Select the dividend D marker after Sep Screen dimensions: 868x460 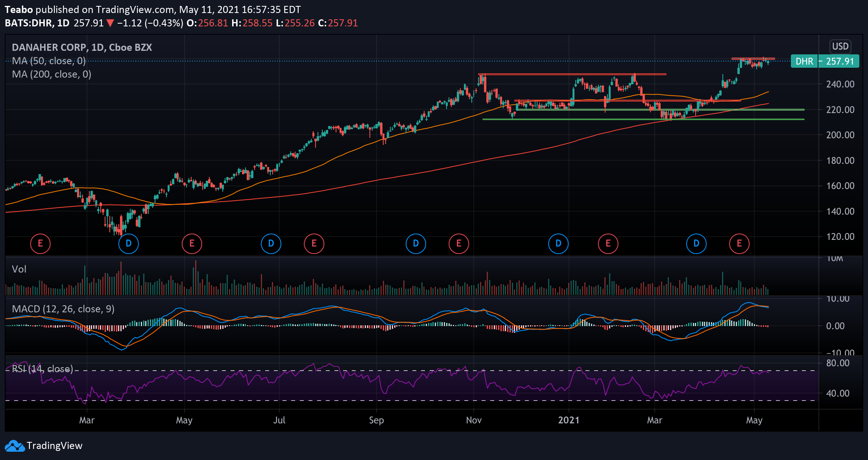click(416, 243)
